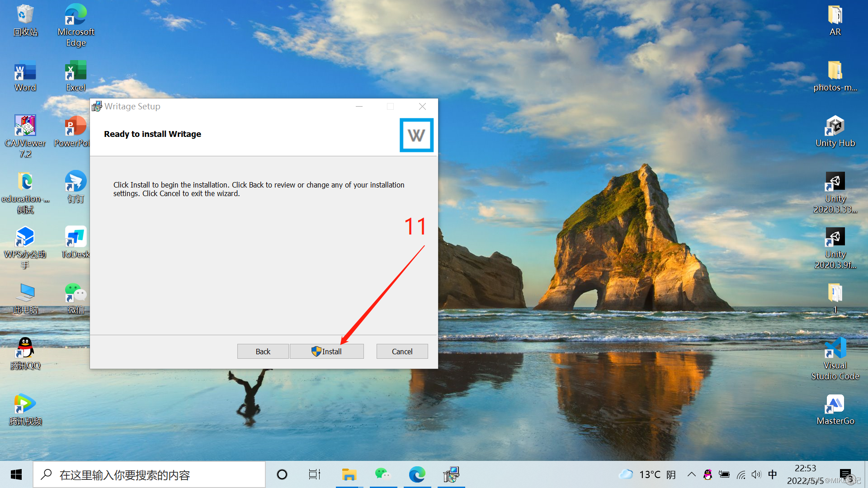
Task: Cancel the Writage setup wizard
Action: (402, 352)
